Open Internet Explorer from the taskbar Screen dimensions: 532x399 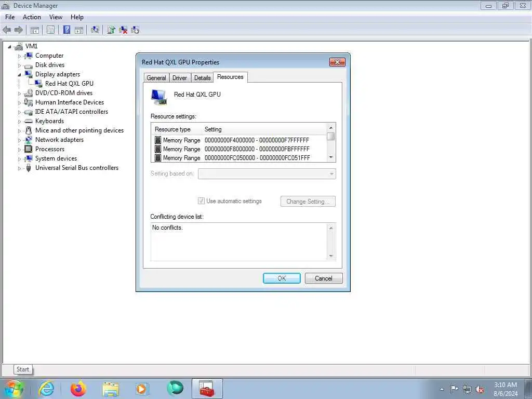click(x=46, y=389)
